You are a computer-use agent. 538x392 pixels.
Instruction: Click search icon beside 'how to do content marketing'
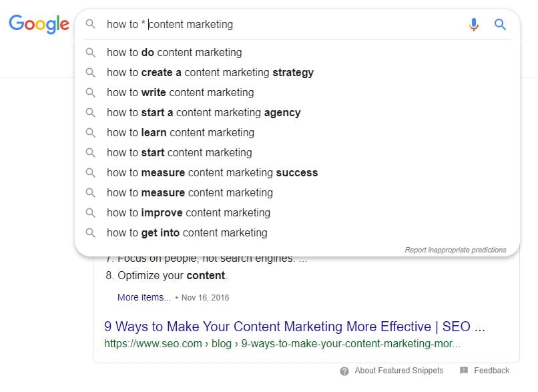tap(91, 53)
